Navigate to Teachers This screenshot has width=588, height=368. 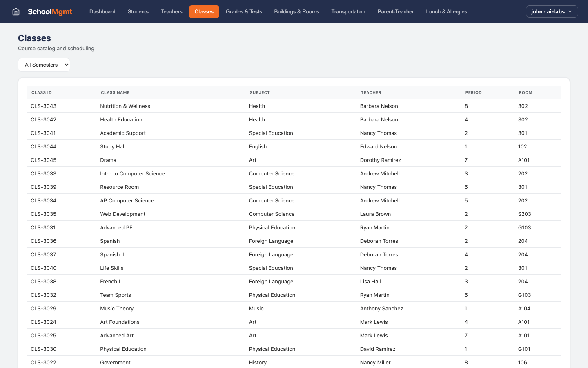(x=171, y=11)
